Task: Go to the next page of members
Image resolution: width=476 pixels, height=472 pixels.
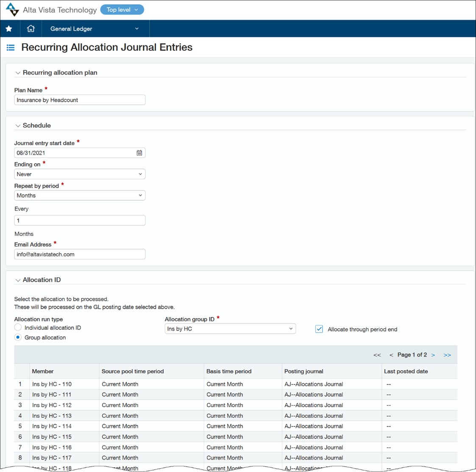Action: coord(433,355)
